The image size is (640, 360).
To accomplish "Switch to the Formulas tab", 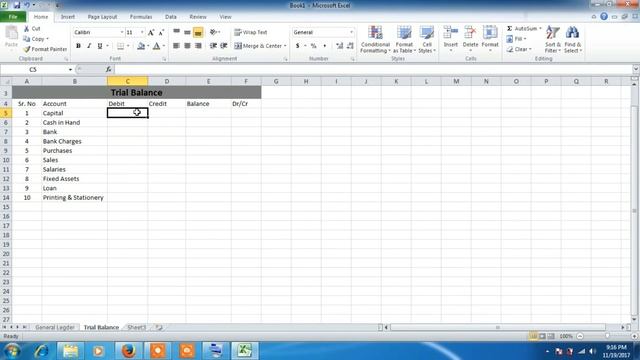I will (141, 17).
